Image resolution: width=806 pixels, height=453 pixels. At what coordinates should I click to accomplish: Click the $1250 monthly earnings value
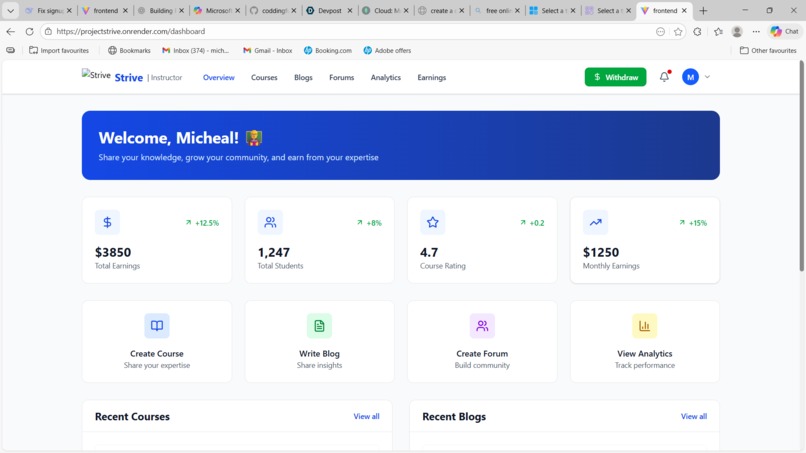601,252
